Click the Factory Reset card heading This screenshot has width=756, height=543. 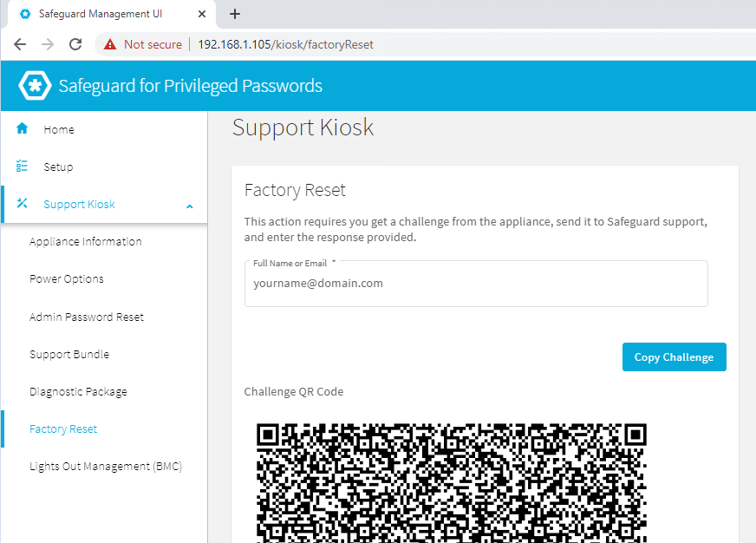295,190
